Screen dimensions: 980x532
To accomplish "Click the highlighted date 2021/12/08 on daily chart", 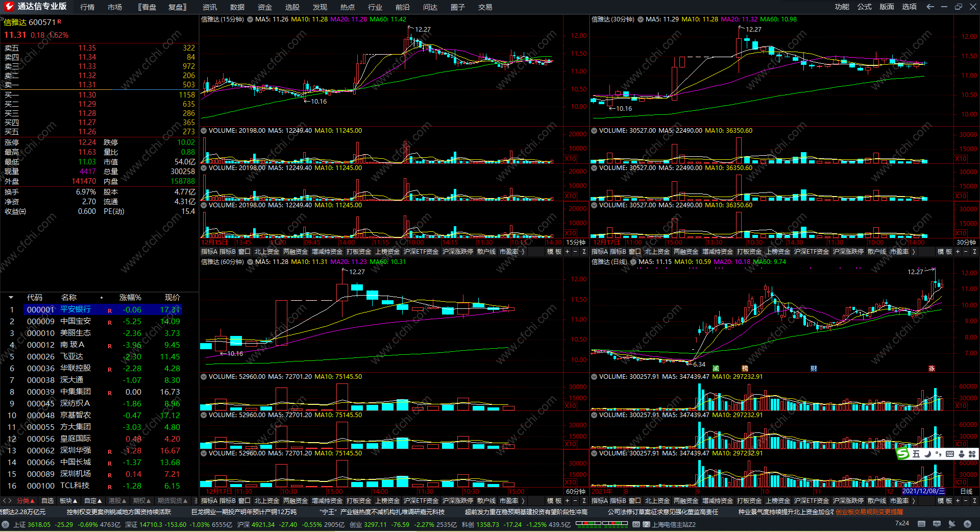I will [923, 491].
